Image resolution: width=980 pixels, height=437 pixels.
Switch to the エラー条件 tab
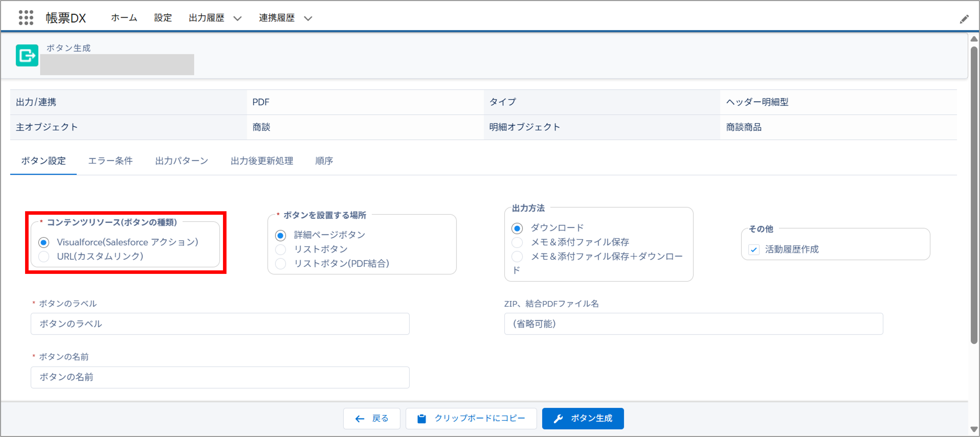tap(110, 161)
